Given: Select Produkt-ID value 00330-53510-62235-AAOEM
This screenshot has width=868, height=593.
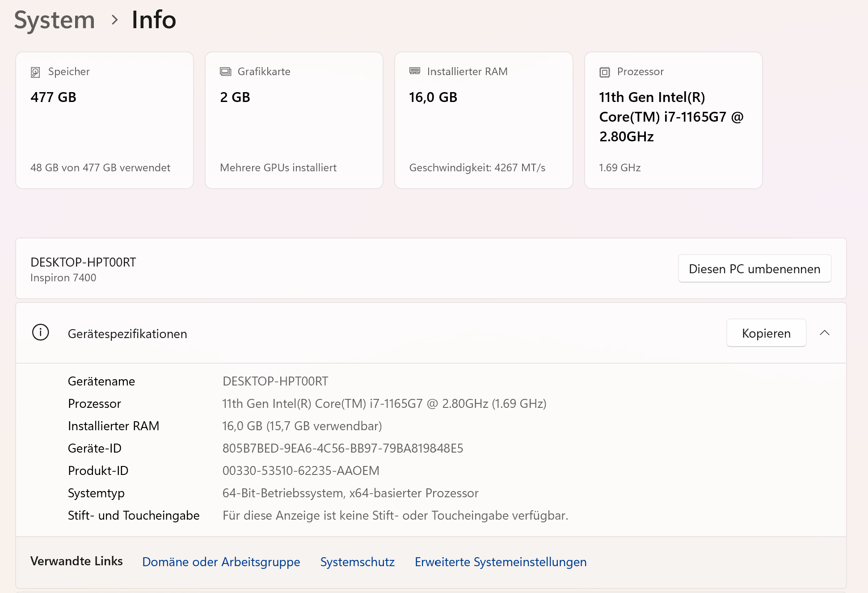Looking at the screenshot, I should point(301,471).
